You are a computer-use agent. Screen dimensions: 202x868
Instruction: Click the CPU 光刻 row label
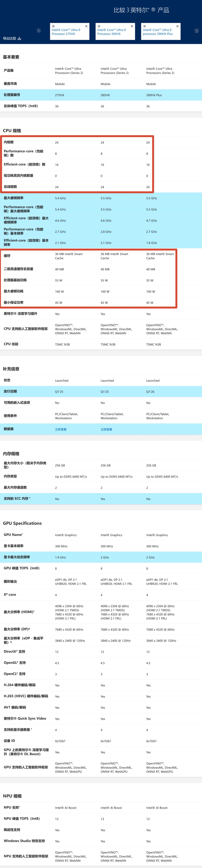point(11,344)
